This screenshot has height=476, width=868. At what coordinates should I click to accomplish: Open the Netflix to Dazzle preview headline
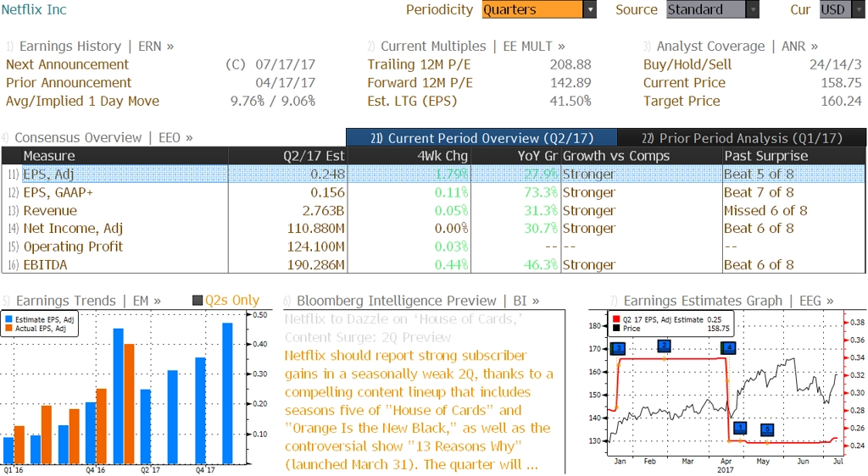coord(403,328)
